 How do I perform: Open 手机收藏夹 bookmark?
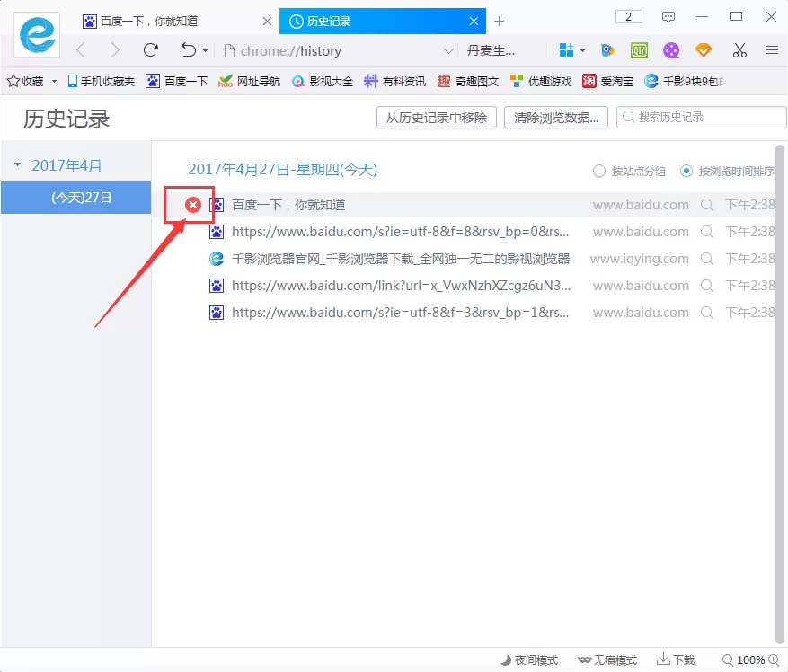[101, 81]
